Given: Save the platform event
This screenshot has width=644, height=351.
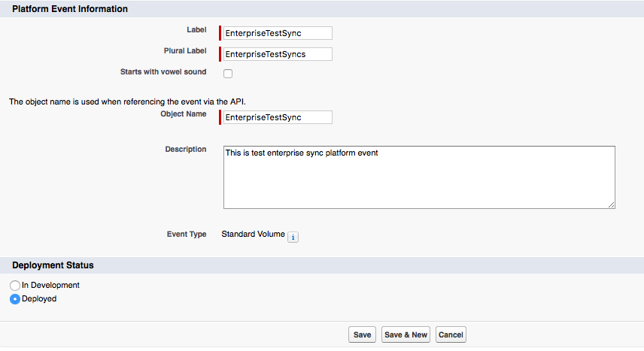Looking at the screenshot, I should pyautogui.click(x=363, y=334).
